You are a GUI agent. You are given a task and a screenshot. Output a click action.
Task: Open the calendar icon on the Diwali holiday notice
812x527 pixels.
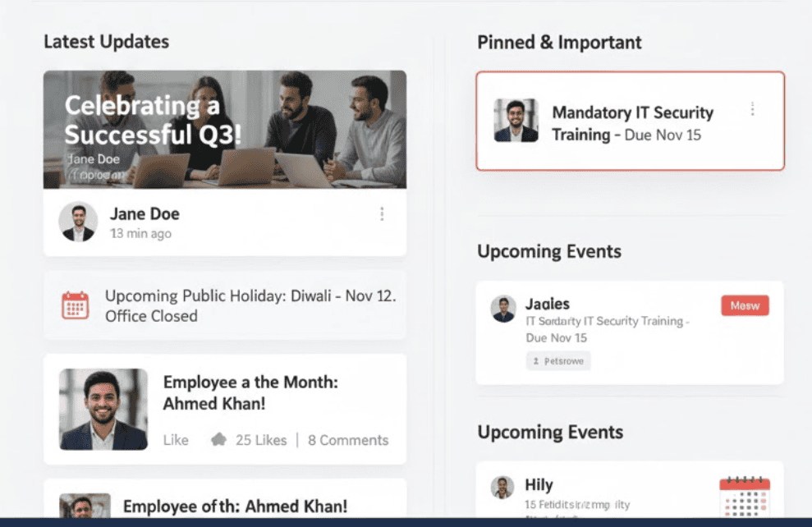click(75, 305)
